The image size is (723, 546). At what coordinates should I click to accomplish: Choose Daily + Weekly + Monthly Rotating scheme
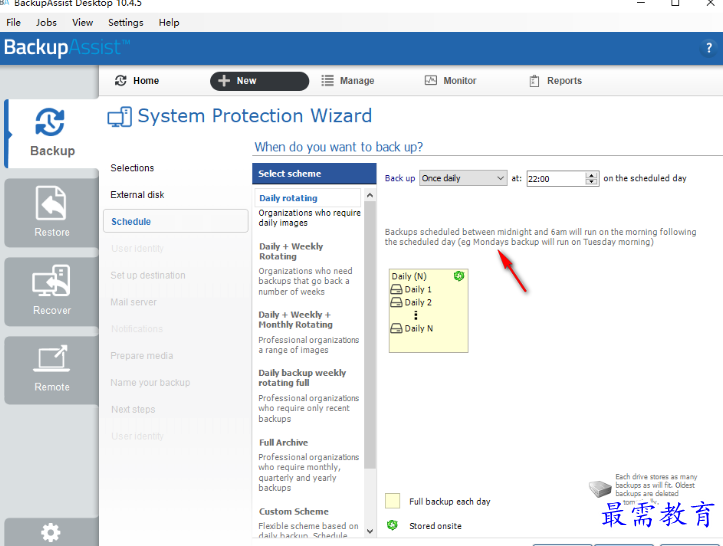(x=295, y=320)
